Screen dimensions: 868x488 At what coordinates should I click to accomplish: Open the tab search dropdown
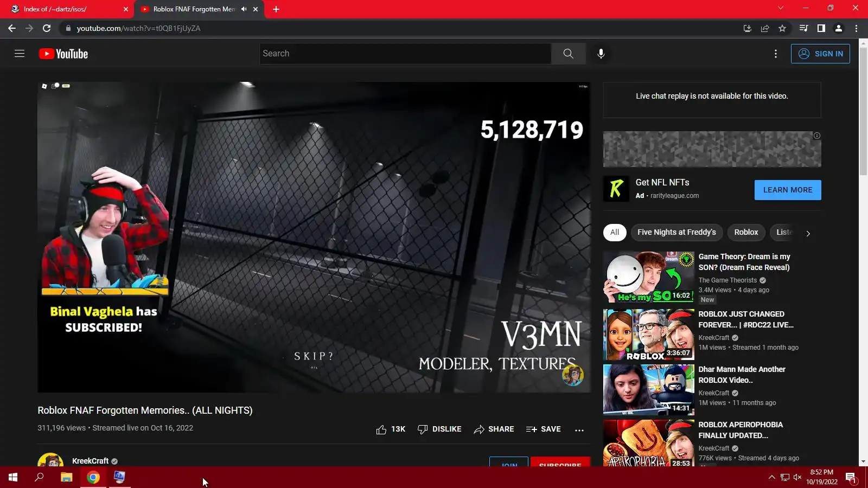(780, 8)
